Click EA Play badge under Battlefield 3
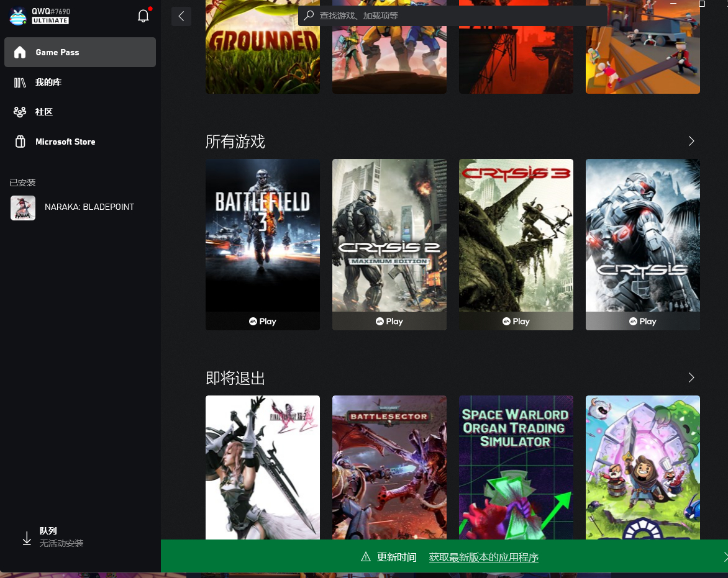This screenshot has height=578, width=728. coord(263,321)
